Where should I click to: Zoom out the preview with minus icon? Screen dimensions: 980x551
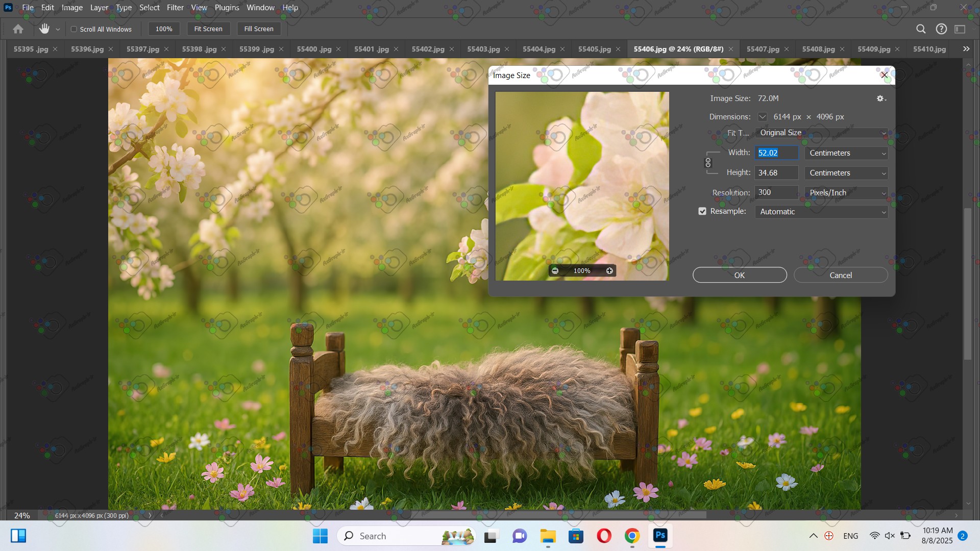tap(555, 271)
